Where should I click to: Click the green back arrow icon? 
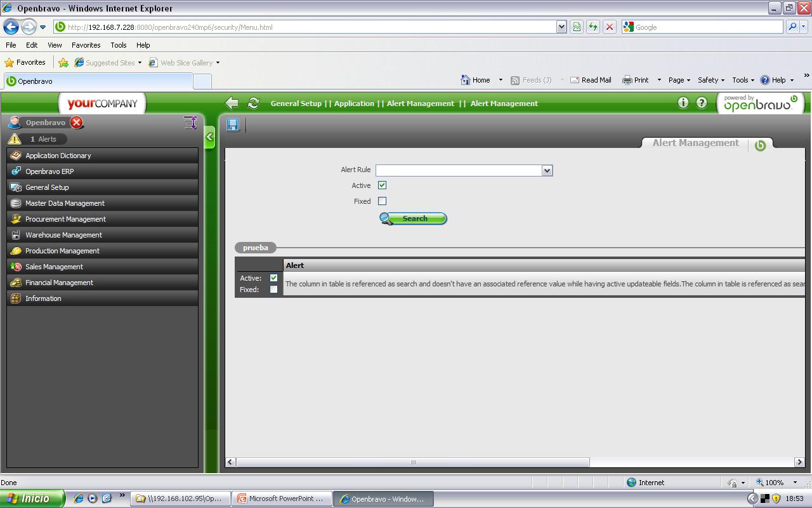click(232, 104)
